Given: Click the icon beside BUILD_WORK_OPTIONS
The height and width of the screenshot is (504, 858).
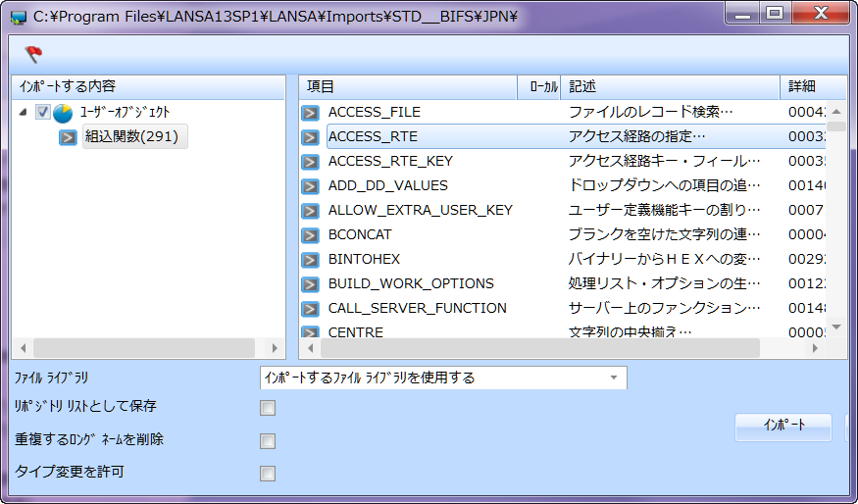Looking at the screenshot, I should [310, 284].
